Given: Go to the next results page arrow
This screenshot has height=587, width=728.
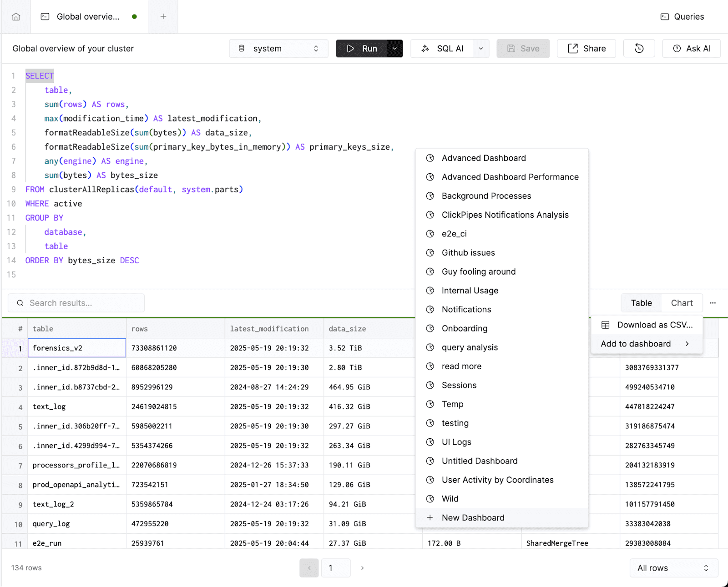Looking at the screenshot, I should pos(362,568).
